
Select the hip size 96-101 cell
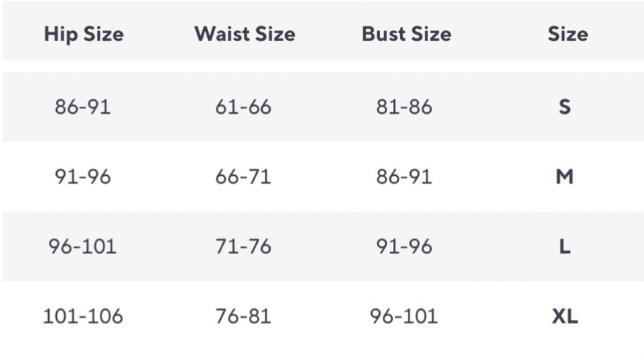83,247
